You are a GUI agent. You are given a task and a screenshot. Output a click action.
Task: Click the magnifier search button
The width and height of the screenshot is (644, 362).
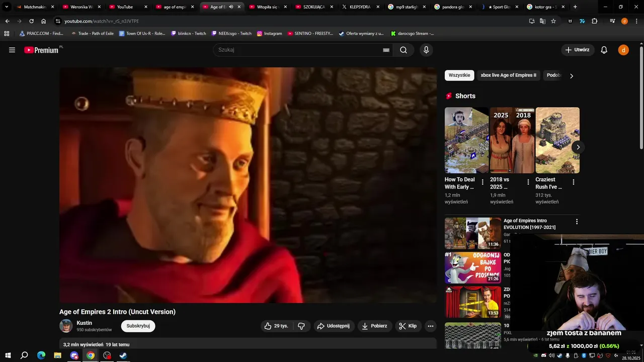point(404,50)
